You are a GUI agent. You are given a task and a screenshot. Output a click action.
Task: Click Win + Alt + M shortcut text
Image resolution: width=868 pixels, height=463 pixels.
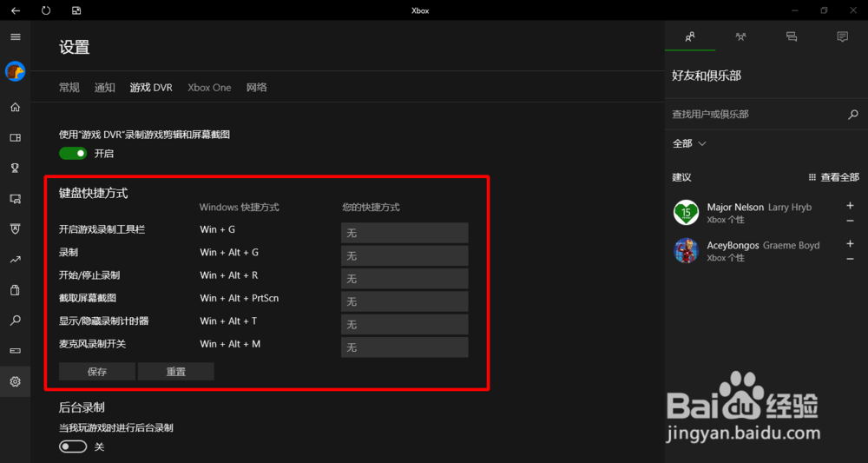tap(230, 344)
